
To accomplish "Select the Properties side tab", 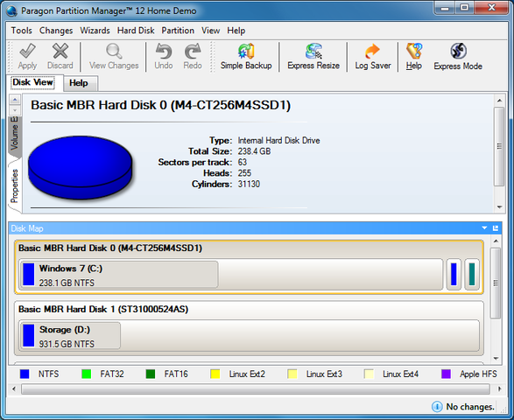I will tap(15, 185).
